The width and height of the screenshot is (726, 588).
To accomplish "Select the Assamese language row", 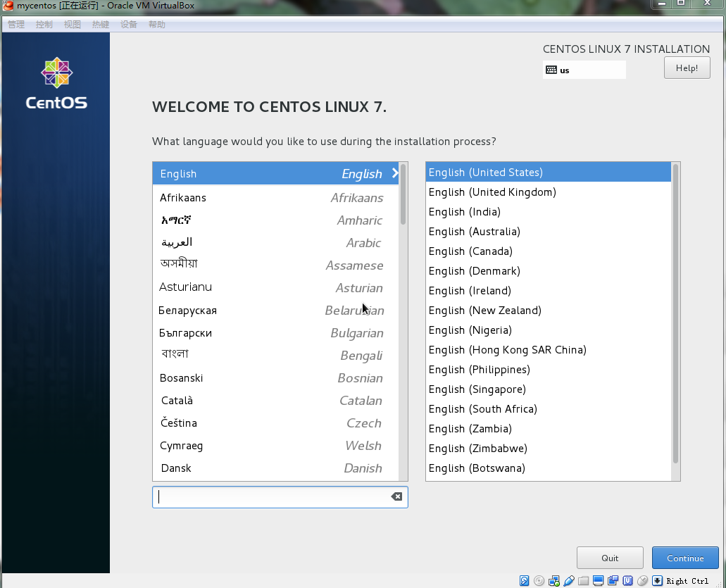I will click(275, 265).
